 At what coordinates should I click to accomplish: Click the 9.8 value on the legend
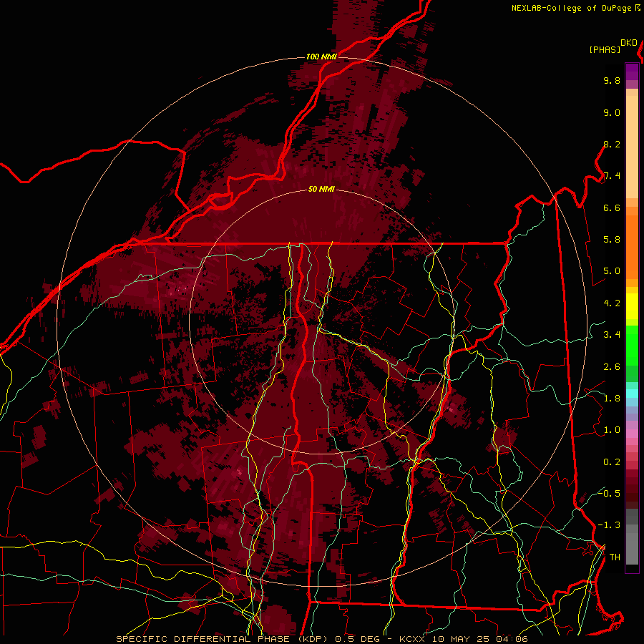[612, 80]
